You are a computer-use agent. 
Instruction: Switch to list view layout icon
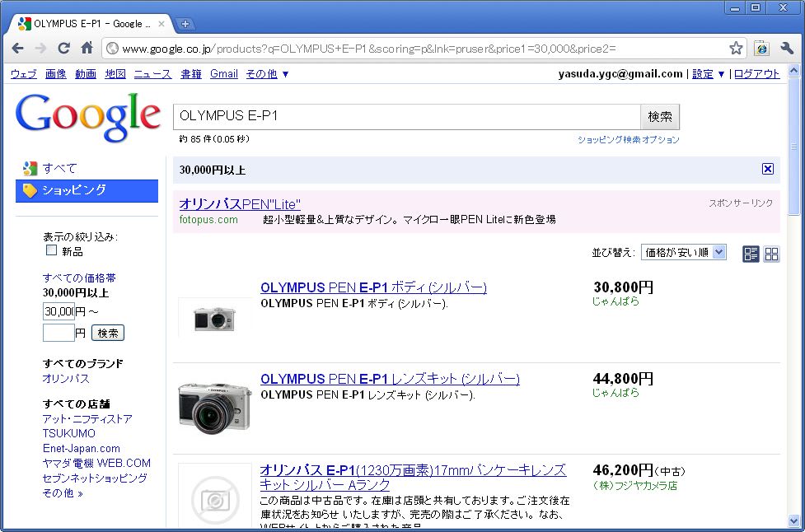pyautogui.click(x=751, y=254)
